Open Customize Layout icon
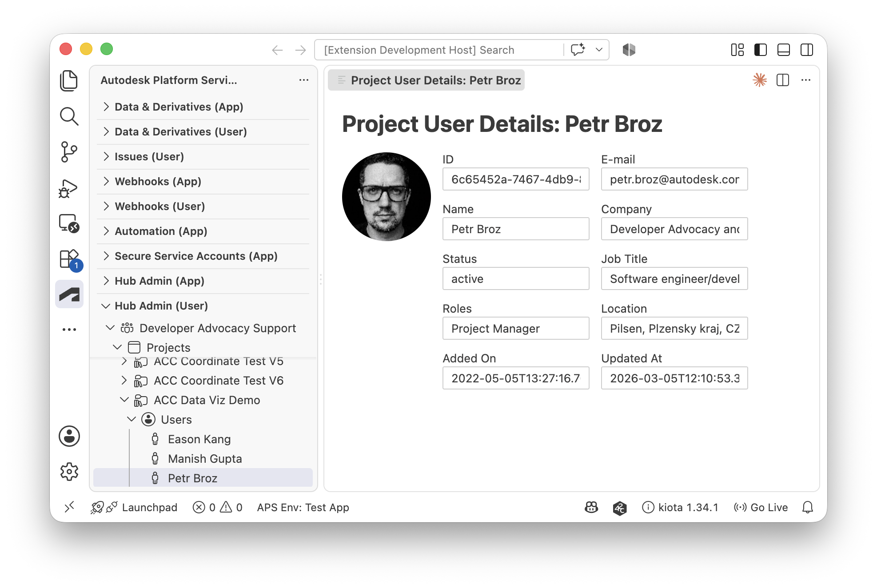Viewport: 877px width, 588px height. coord(737,50)
